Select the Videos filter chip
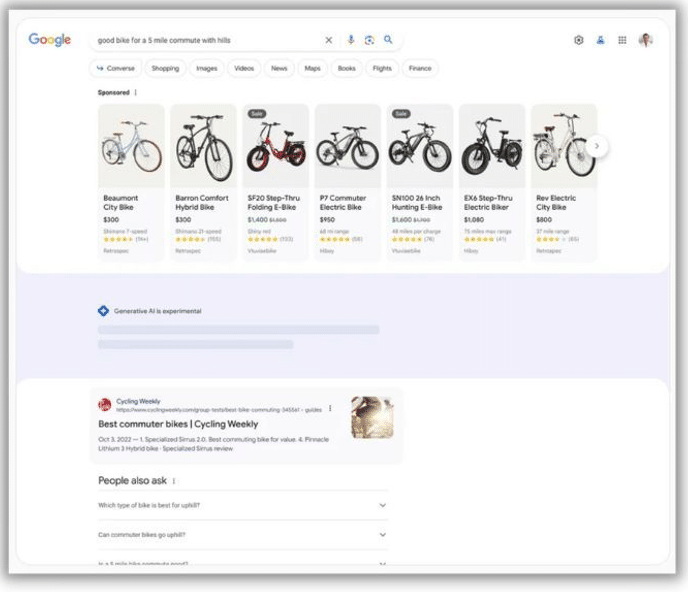Viewport: 688px width, 592px height. click(244, 68)
